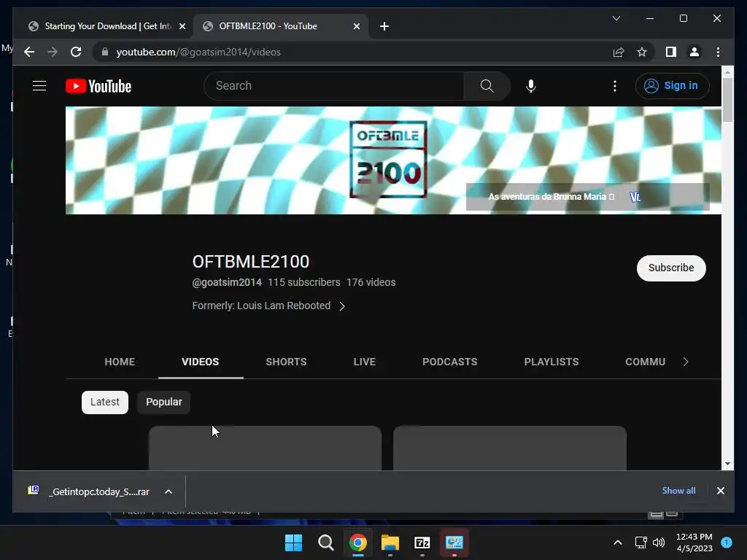Close the Starting Your Download tab
This screenshot has width=747, height=560.
[182, 26]
